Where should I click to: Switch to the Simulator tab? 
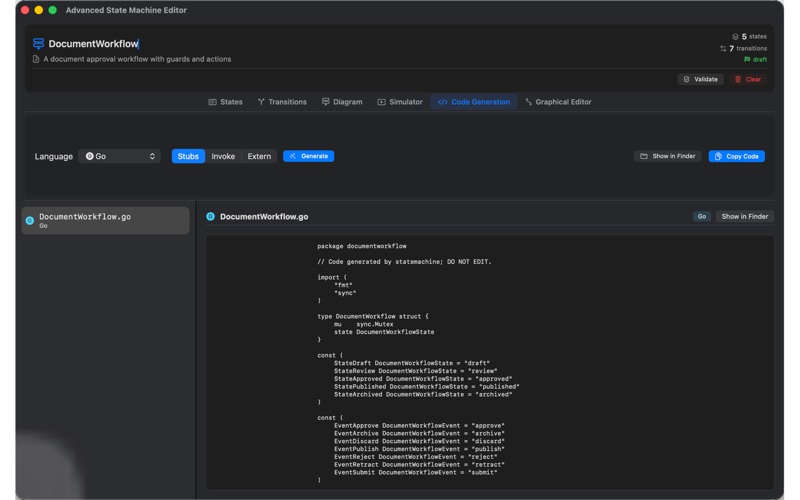(x=400, y=102)
